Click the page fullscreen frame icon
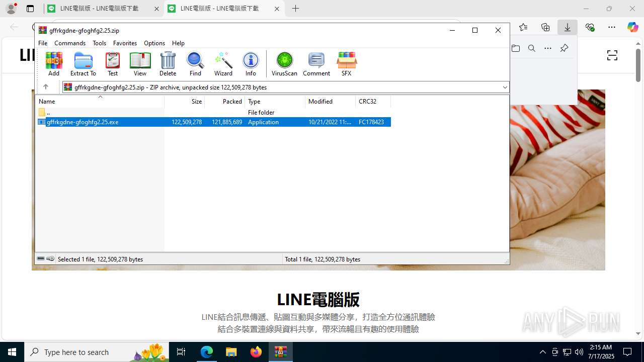644x362 pixels. point(612,55)
